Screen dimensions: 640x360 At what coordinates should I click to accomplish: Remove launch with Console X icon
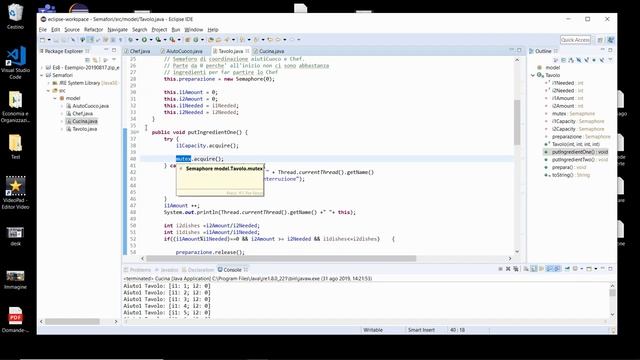508,269
